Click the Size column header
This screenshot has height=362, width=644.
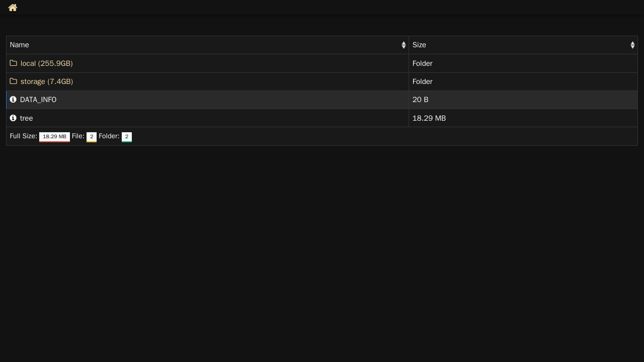[x=523, y=45]
